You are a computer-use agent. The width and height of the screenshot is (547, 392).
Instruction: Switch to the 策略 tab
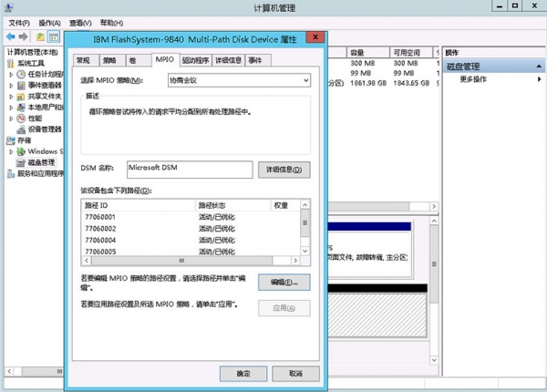click(112, 60)
